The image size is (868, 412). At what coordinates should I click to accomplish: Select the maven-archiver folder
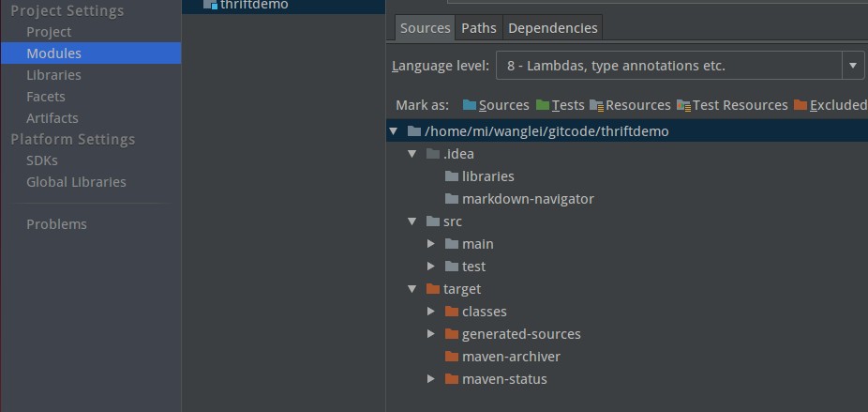[x=511, y=357]
